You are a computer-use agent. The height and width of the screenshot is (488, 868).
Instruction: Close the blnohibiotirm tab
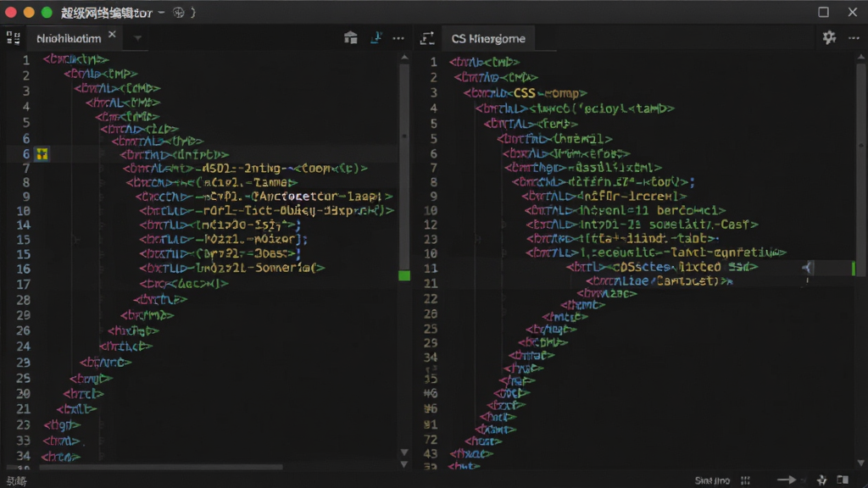(113, 35)
